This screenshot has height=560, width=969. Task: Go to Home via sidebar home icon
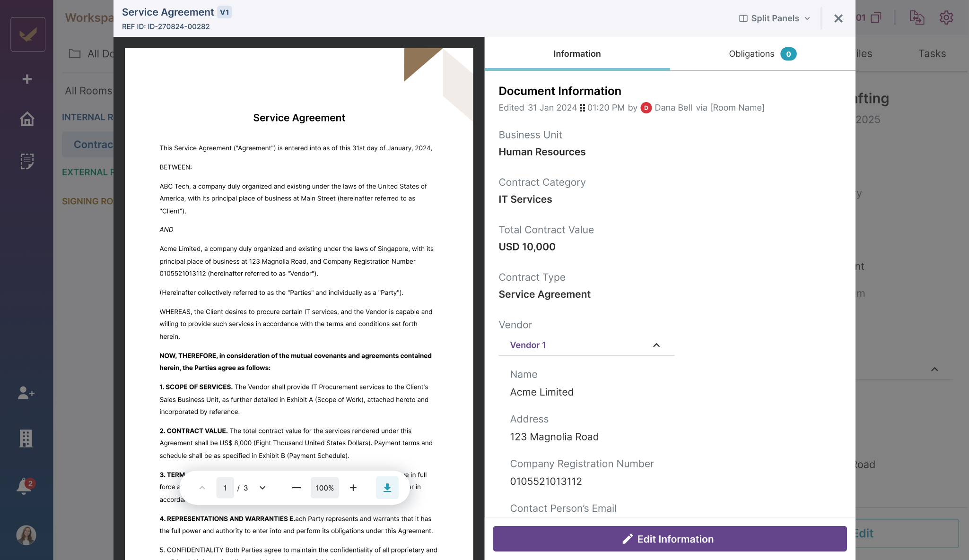coord(27,119)
